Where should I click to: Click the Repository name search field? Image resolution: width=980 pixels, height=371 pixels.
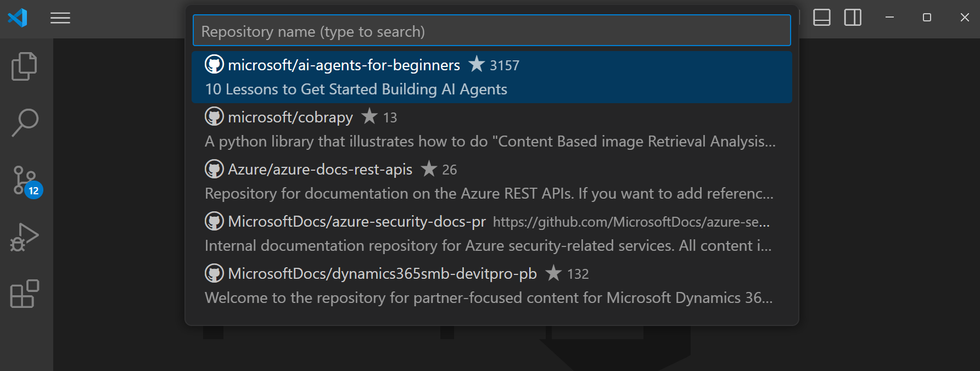coord(491,31)
